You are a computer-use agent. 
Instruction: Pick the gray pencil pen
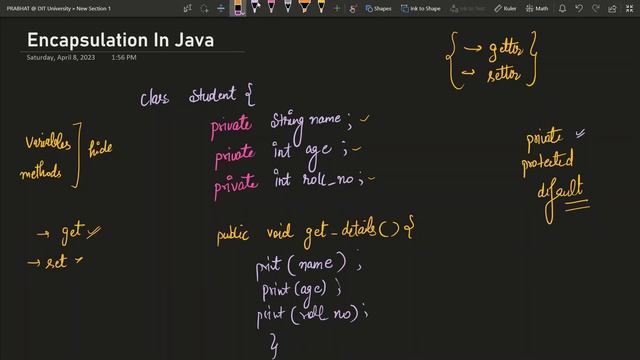point(288,7)
